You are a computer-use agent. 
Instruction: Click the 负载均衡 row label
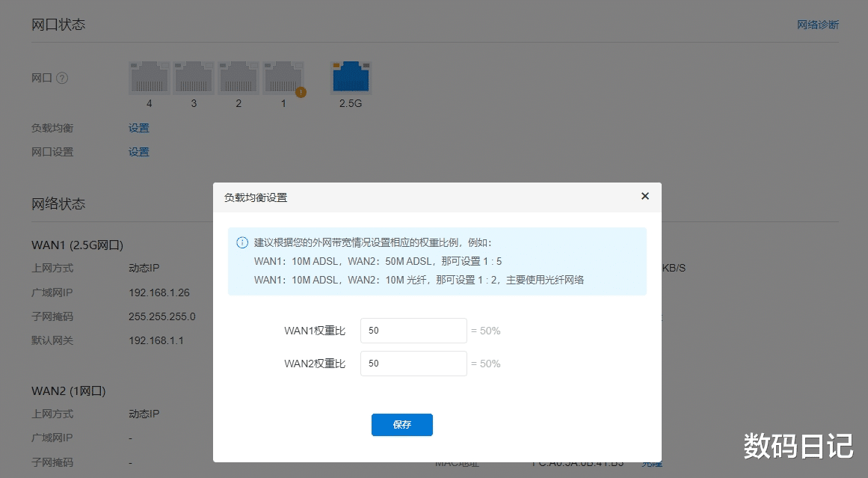52,128
